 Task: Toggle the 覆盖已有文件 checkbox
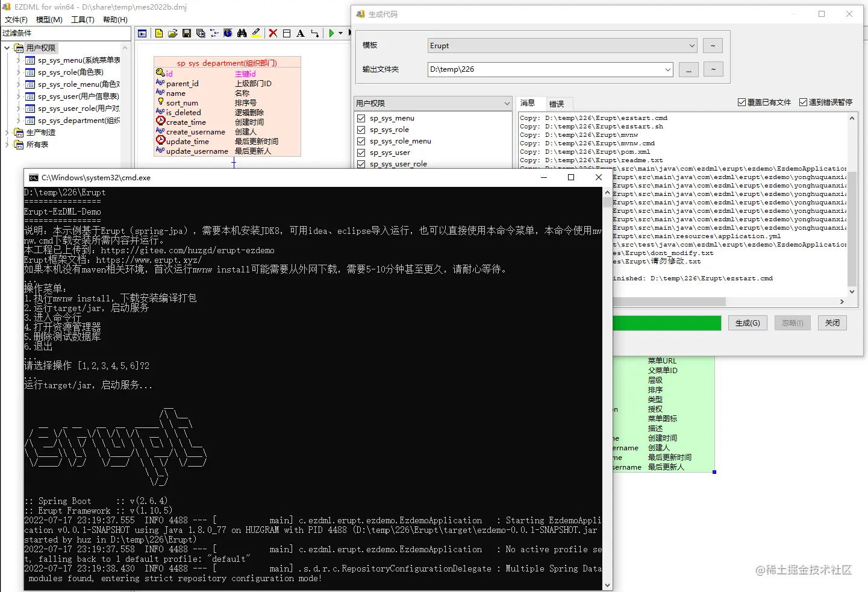[x=742, y=102]
